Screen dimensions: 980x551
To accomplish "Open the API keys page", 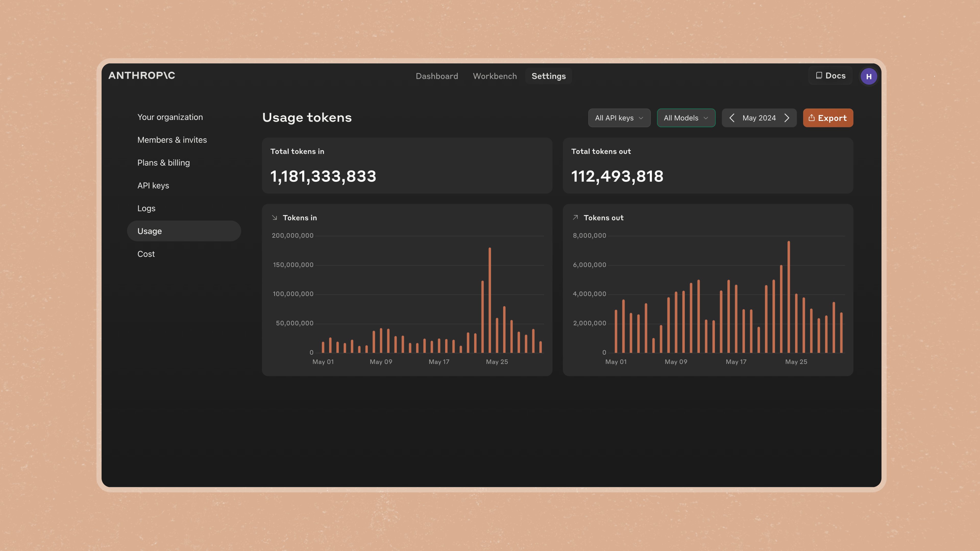I will pyautogui.click(x=153, y=185).
